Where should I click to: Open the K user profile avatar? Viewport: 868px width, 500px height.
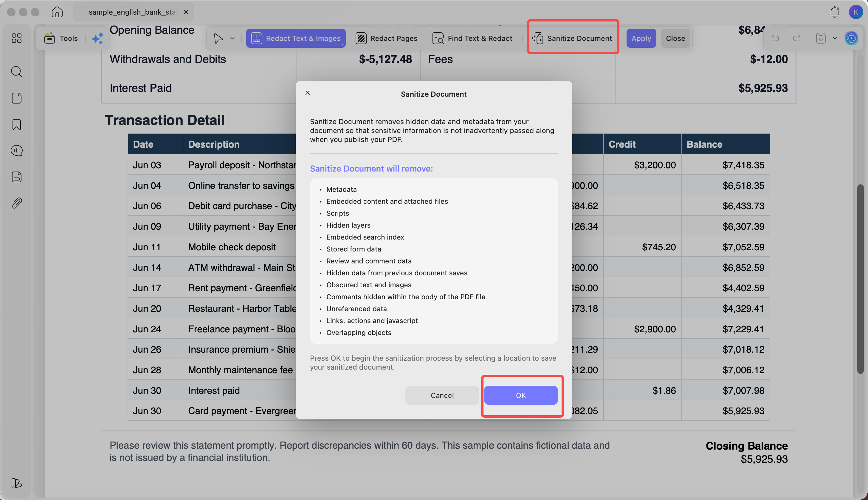pos(856,12)
